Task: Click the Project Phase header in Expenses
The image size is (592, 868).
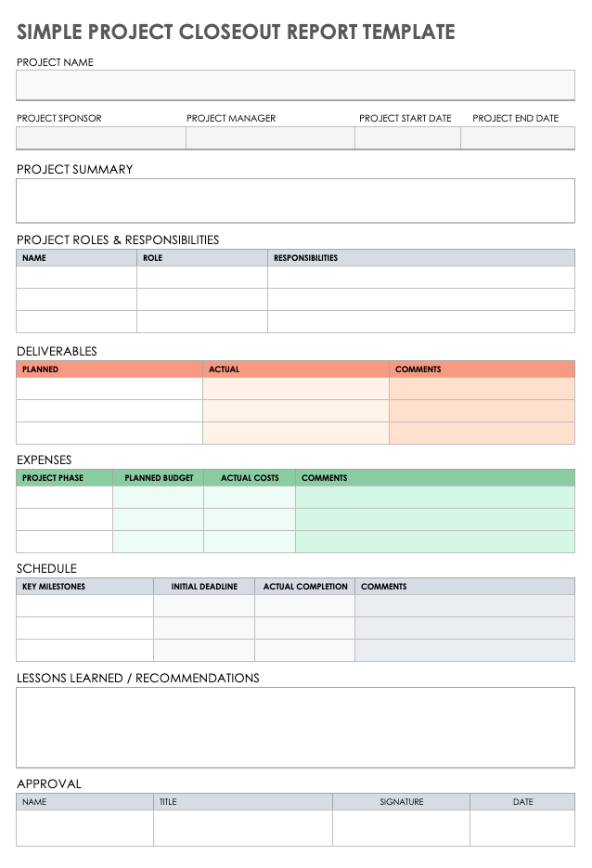Action: (x=64, y=478)
